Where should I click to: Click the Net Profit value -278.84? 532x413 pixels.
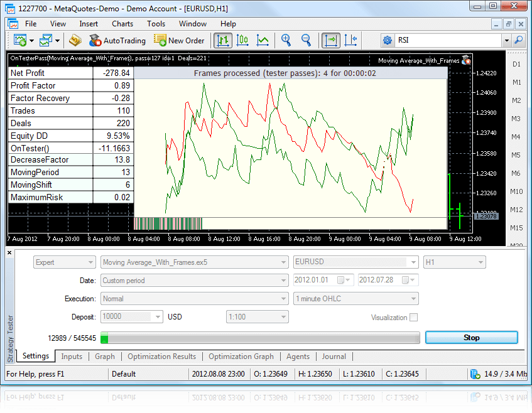[x=113, y=73]
